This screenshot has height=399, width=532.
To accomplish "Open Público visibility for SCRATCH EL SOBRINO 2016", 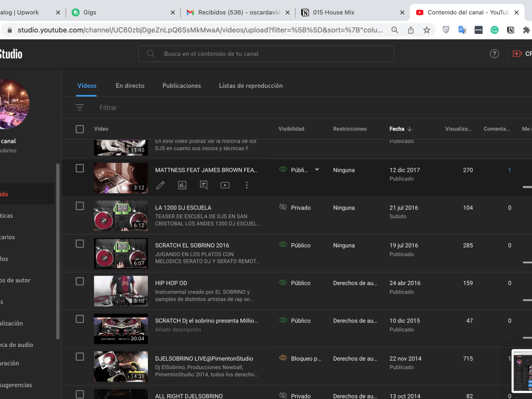I will point(295,245).
